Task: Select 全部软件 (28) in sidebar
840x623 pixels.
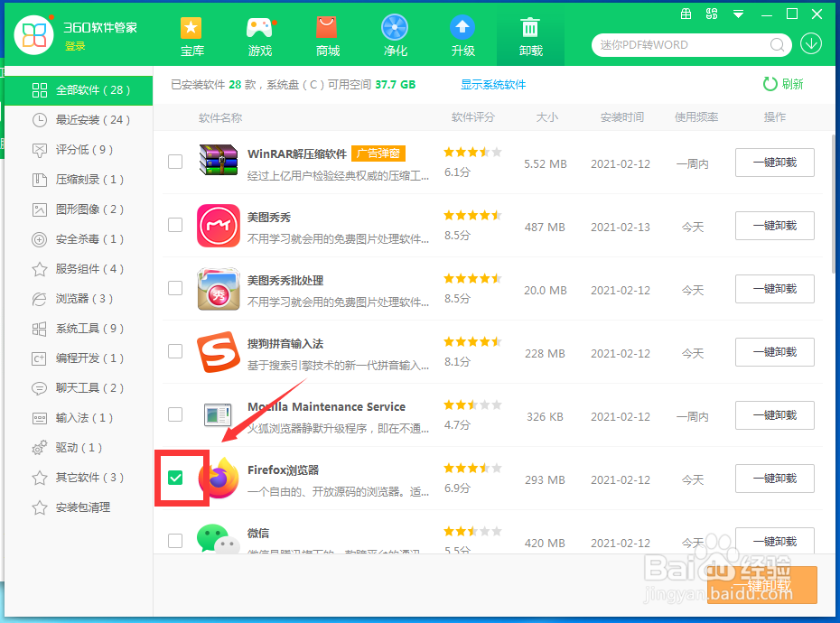Action: (x=79, y=90)
